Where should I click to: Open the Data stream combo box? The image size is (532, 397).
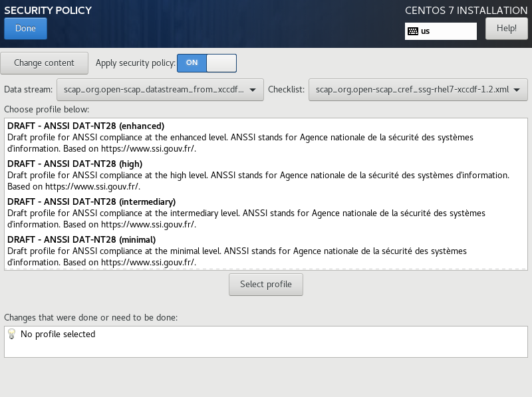[x=160, y=89]
